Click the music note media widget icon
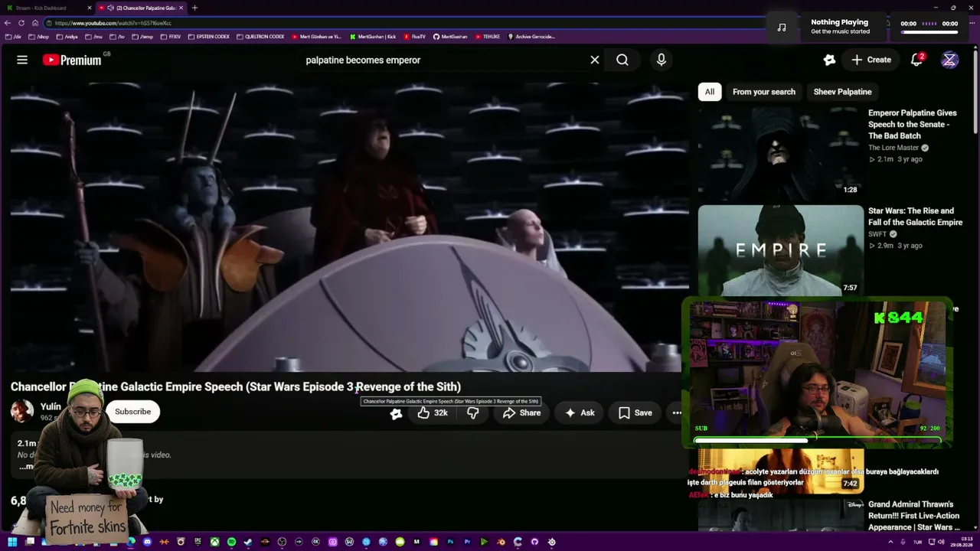The image size is (980, 551). [781, 28]
